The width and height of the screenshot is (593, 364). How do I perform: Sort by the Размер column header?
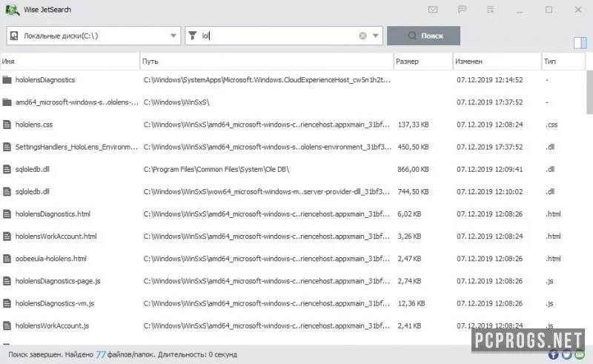click(x=423, y=62)
